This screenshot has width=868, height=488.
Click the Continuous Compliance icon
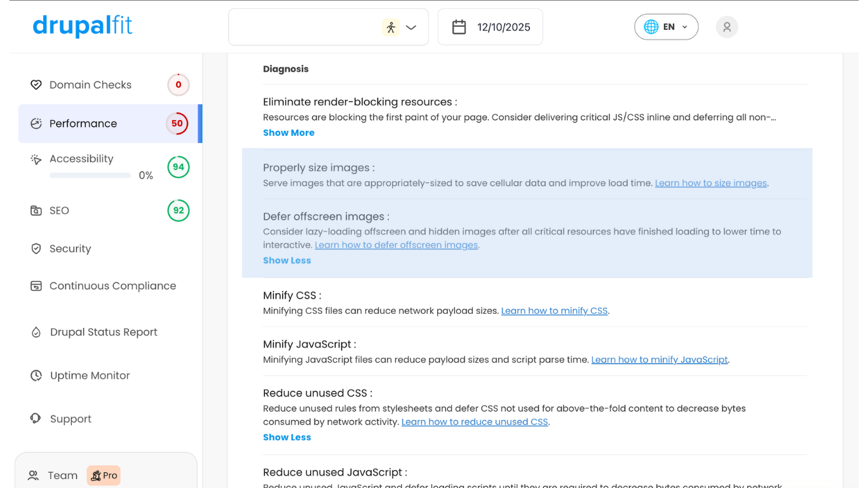click(36, 286)
